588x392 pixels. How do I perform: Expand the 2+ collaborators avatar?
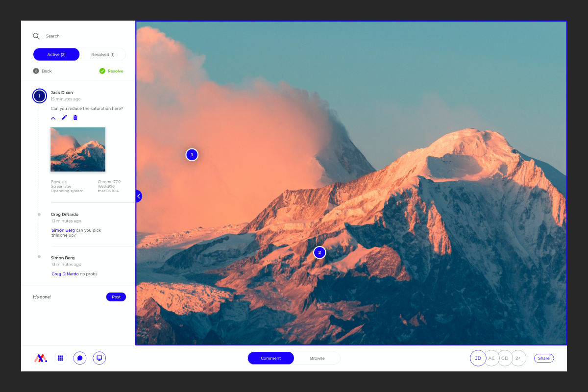518,358
